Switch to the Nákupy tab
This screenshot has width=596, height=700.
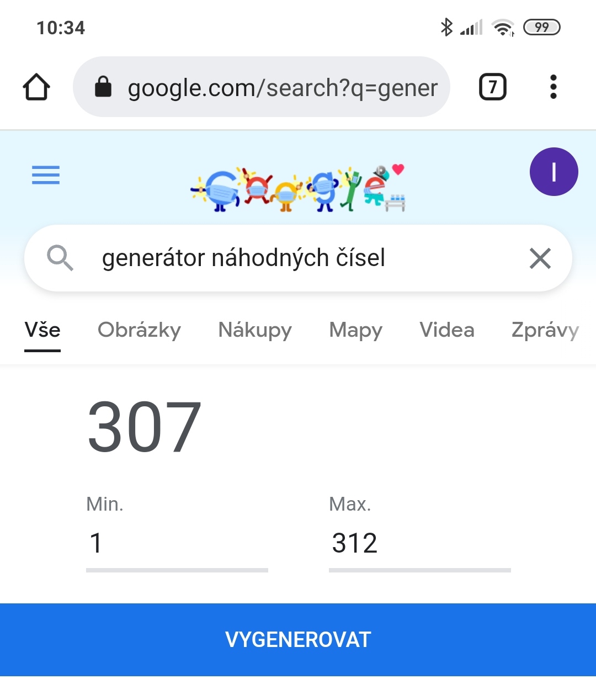pos(255,330)
